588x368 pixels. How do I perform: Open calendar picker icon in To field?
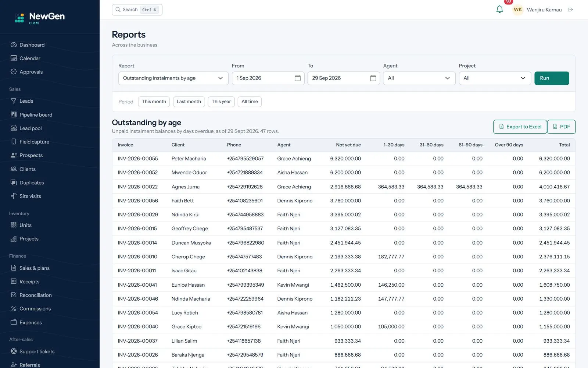click(x=373, y=78)
